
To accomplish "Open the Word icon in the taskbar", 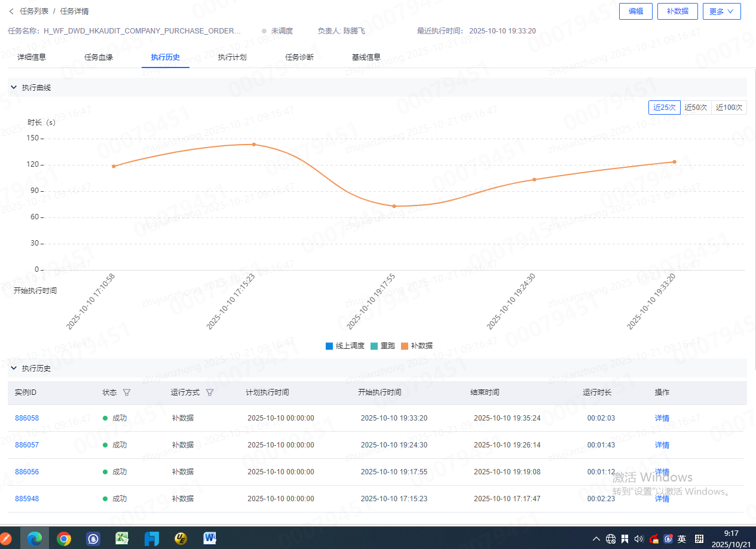I will [x=210, y=539].
